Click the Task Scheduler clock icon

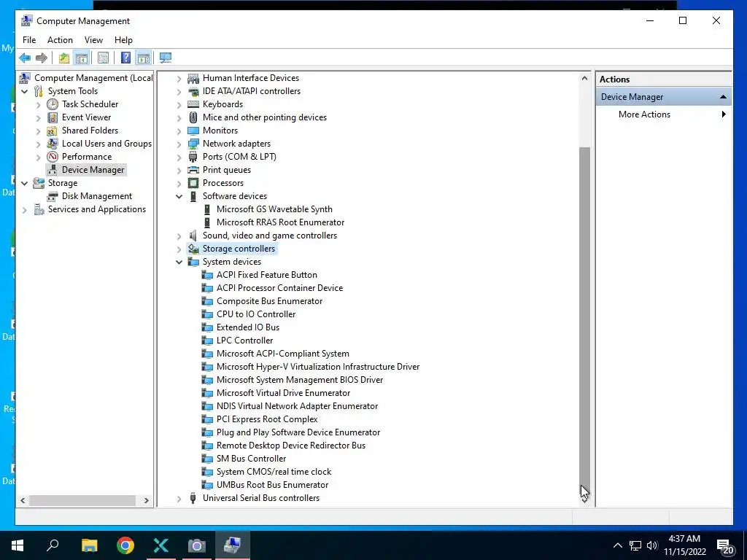pyautogui.click(x=53, y=104)
